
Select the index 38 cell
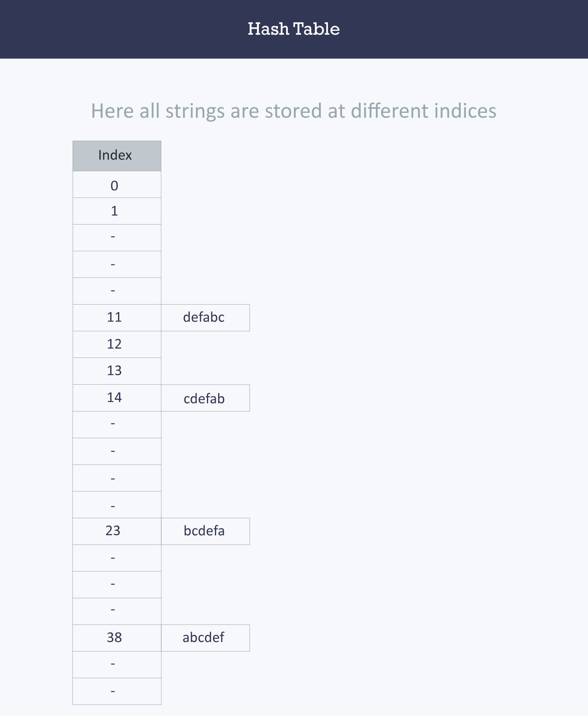tap(116, 638)
